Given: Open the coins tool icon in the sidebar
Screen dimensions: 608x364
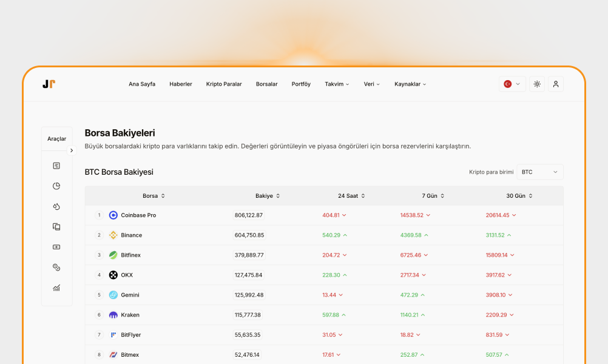Looking at the screenshot, I should coord(56,267).
